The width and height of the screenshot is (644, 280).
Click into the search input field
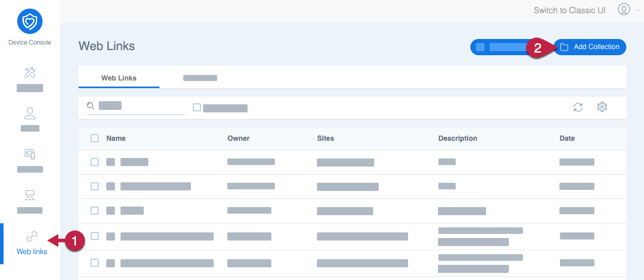pyautogui.click(x=139, y=106)
